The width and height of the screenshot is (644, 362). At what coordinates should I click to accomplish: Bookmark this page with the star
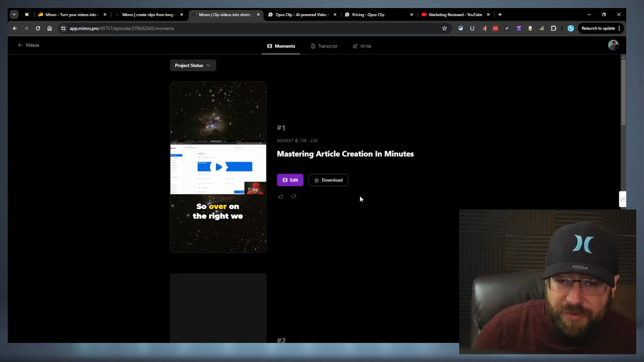[x=444, y=28]
